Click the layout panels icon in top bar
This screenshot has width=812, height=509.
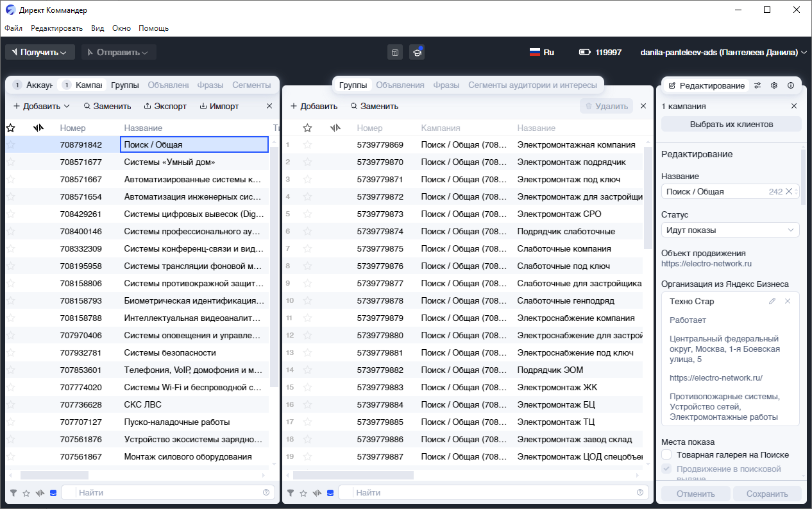[x=395, y=52]
